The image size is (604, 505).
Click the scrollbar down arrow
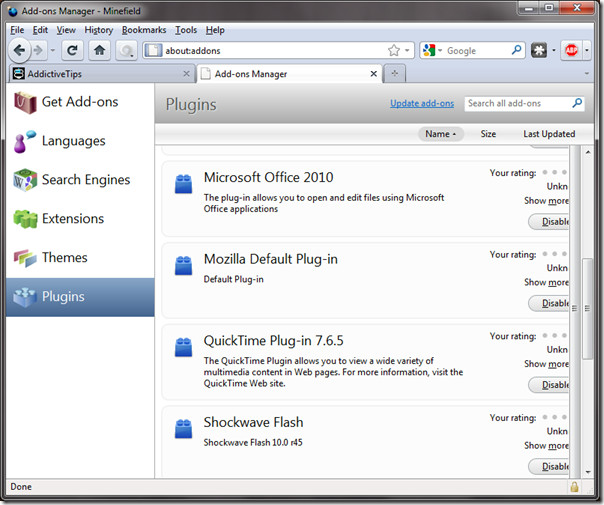point(588,472)
